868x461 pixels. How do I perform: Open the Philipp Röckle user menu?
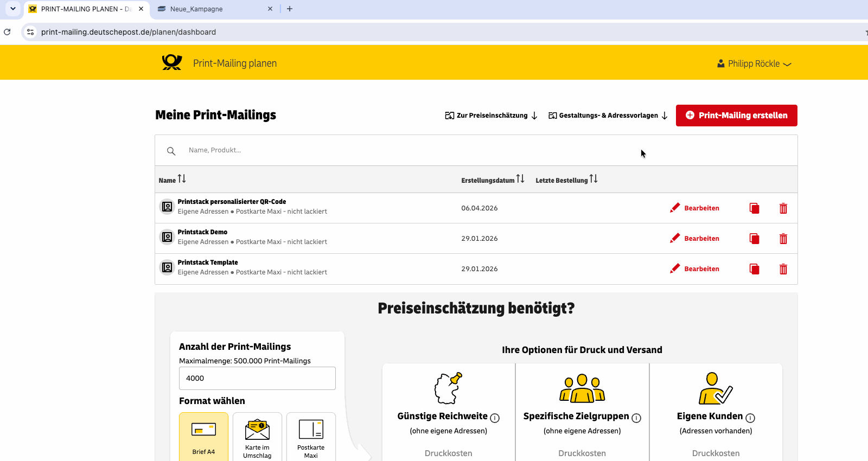click(x=754, y=63)
